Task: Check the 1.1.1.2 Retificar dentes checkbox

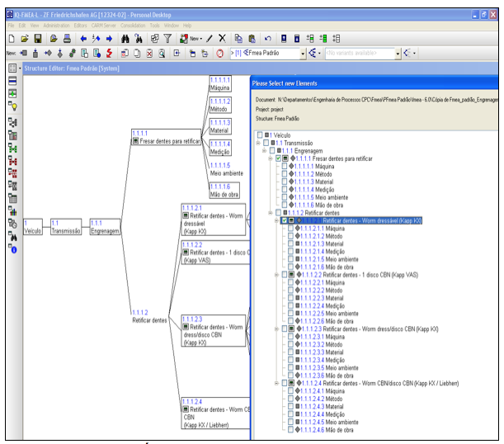Action: pos(278,213)
